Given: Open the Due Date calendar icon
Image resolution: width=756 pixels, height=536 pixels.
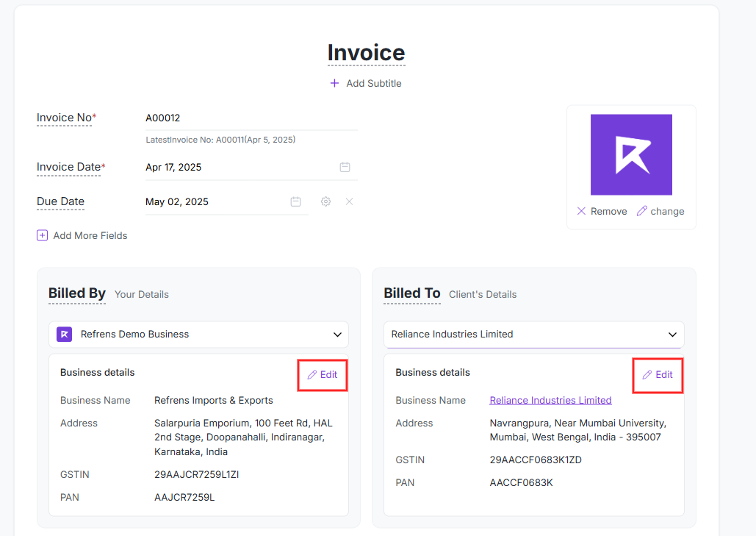Looking at the screenshot, I should pos(295,201).
